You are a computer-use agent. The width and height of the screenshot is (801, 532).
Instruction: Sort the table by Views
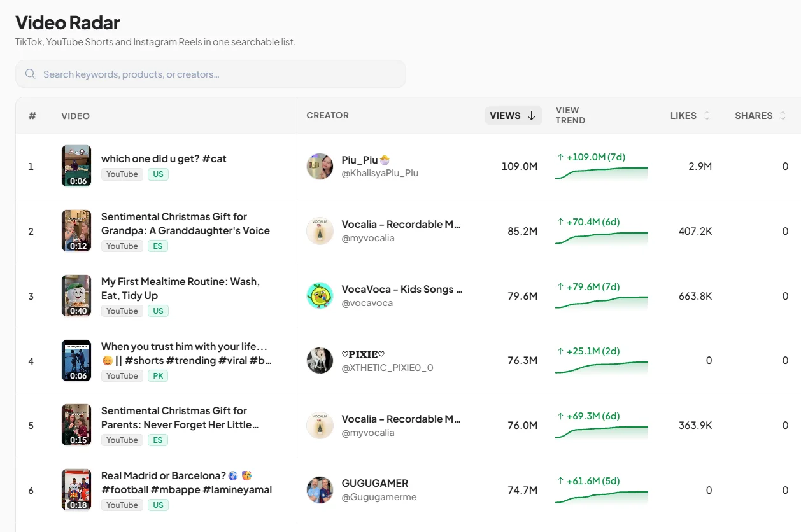click(513, 116)
